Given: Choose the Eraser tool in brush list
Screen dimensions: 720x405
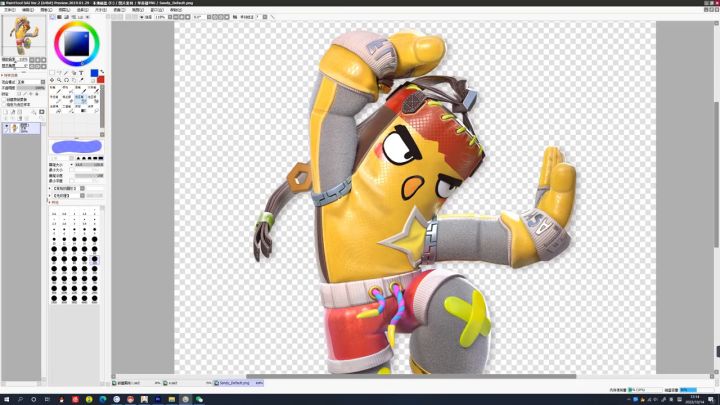Looking at the screenshot, I should (x=68, y=100).
